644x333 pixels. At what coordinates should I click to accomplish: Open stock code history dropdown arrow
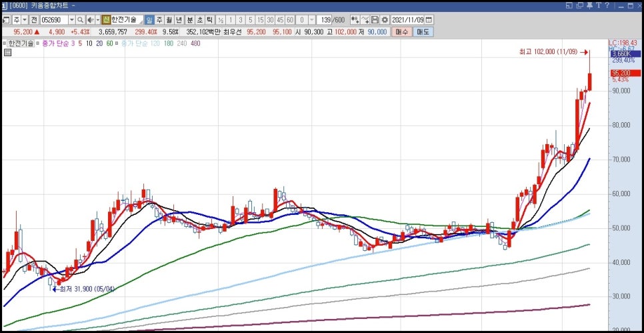tap(72, 20)
